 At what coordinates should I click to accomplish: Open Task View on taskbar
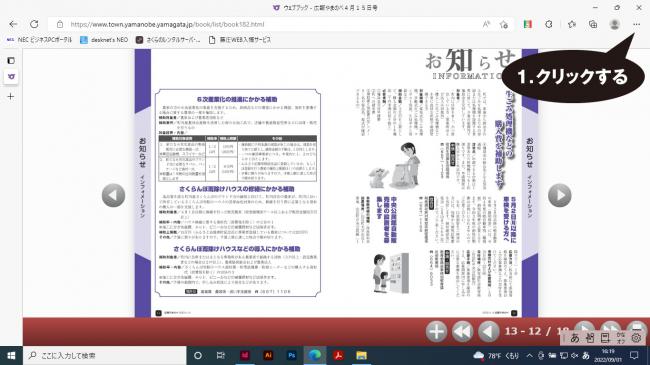(221, 355)
